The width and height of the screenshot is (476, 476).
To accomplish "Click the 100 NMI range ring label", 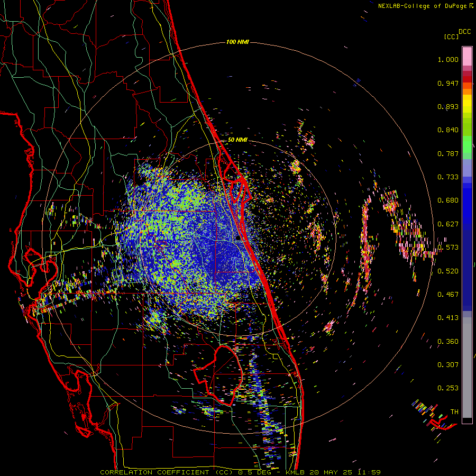I will click(x=237, y=42).
